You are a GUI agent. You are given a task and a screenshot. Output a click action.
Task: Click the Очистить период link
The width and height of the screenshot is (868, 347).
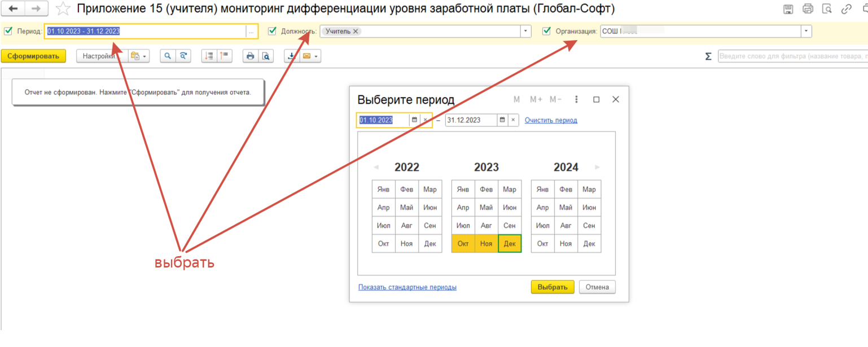[551, 120]
